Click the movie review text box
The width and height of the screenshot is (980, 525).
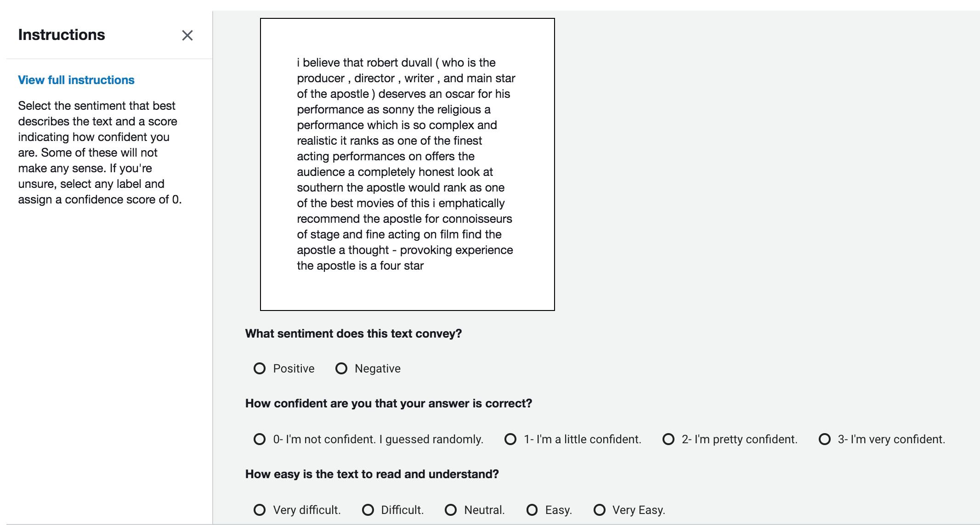(408, 164)
